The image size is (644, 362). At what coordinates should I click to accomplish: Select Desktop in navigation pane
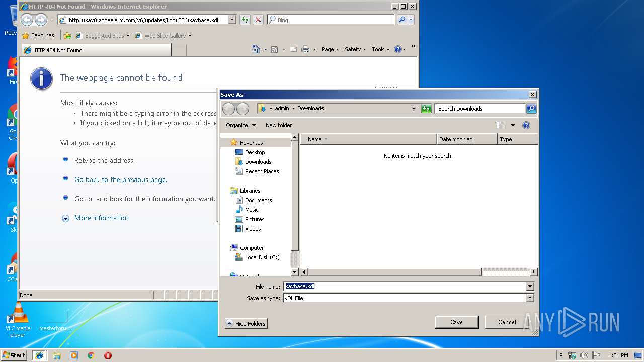click(x=255, y=152)
